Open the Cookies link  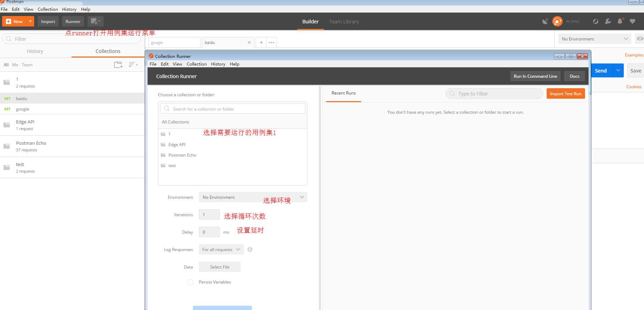[634, 87]
